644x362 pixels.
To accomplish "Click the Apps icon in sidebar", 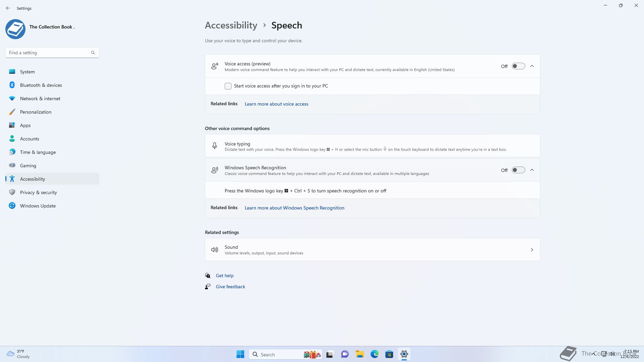I will click(x=12, y=125).
